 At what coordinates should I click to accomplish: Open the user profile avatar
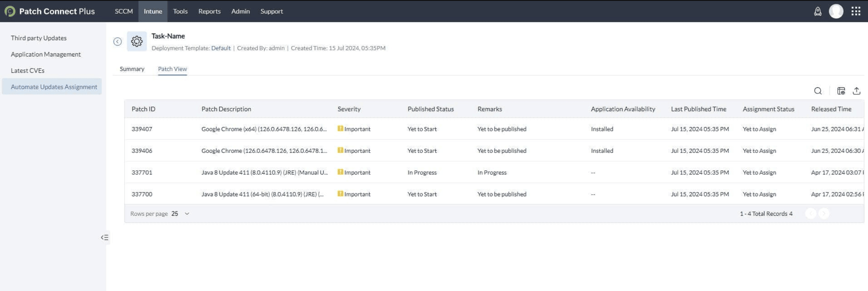point(836,11)
